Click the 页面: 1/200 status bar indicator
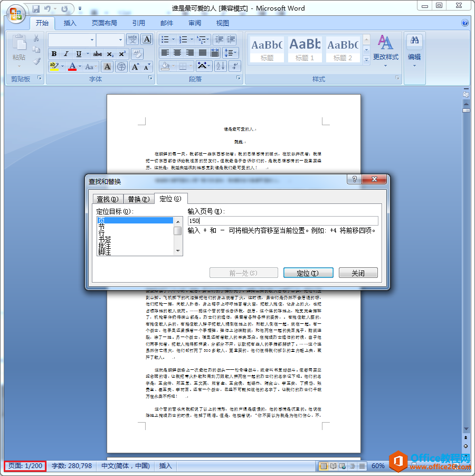Screen dimensions: 475x476 [x=25, y=465]
